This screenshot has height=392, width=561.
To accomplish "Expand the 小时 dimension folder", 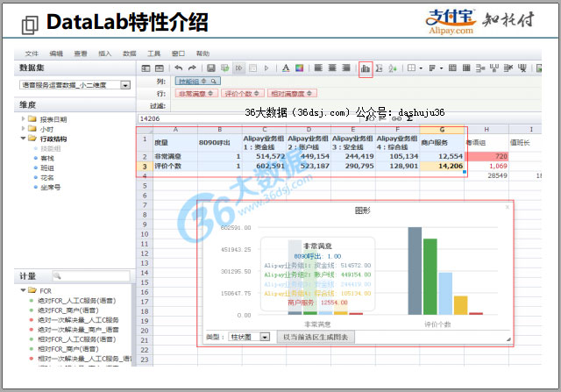I will [24, 128].
